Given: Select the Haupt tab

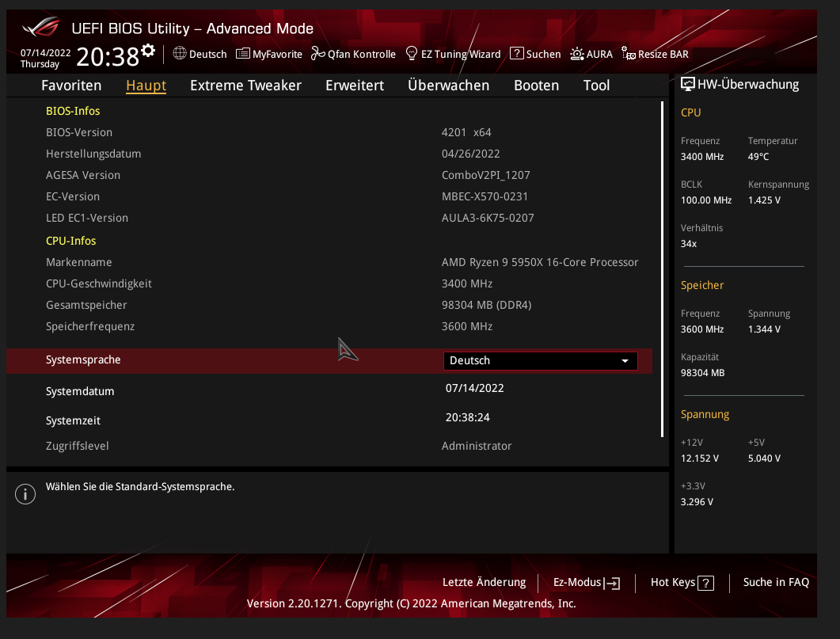Looking at the screenshot, I should point(146,86).
